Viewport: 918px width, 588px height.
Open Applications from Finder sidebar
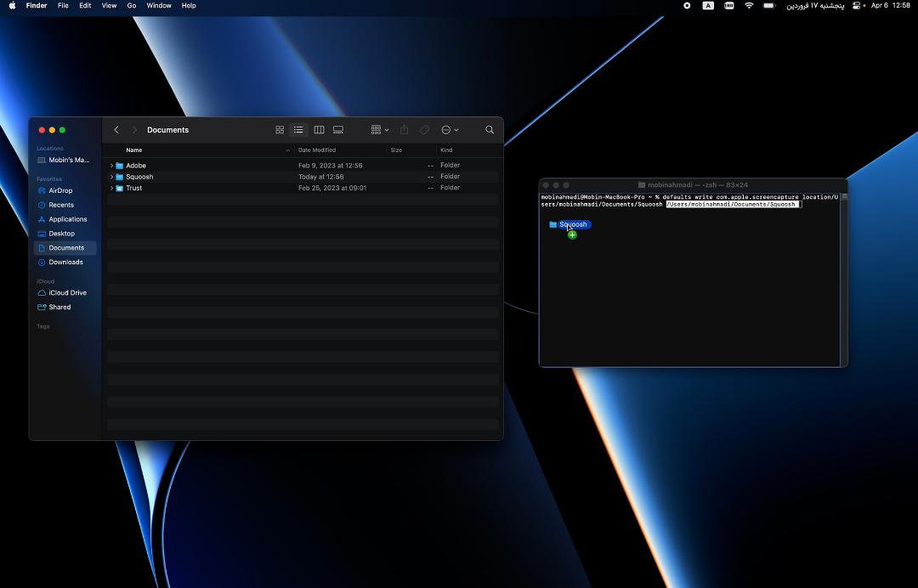click(64, 219)
